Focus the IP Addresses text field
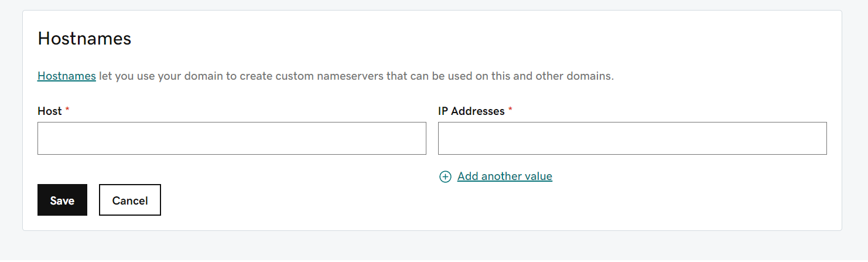868x262 pixels. 632,138
